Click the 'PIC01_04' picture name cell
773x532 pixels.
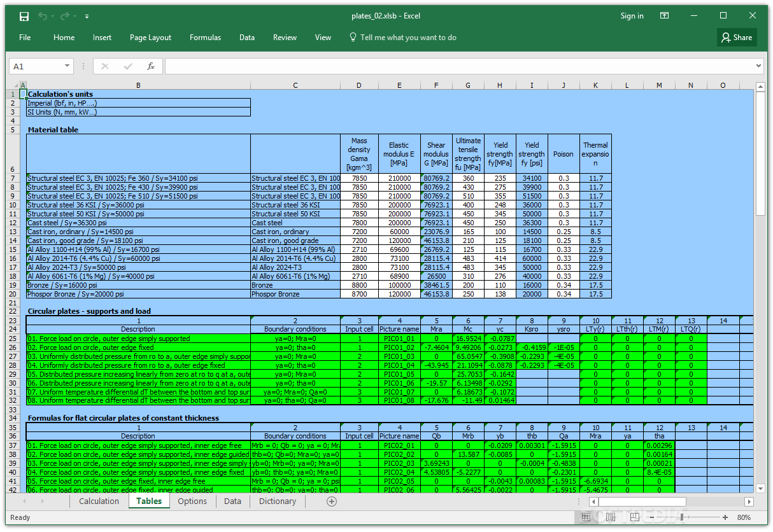coord(399,365)
